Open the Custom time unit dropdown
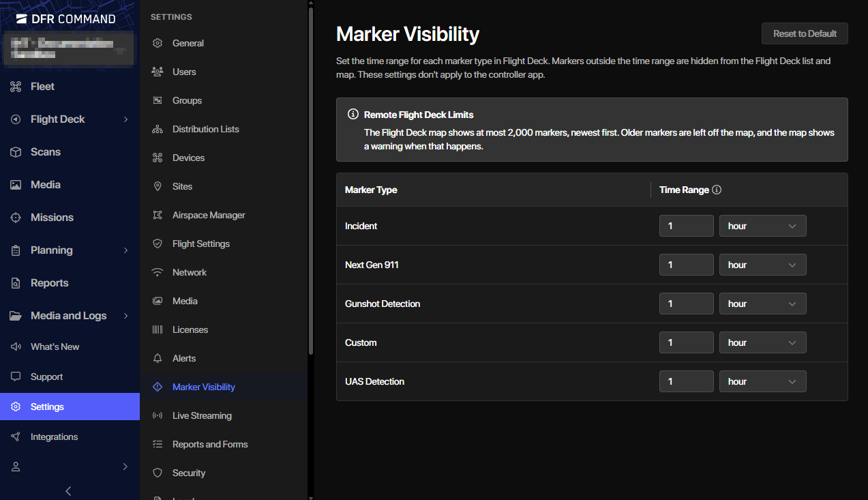Image resolution: width=868 pixels, height=500 pixels. tap(763, 342)
